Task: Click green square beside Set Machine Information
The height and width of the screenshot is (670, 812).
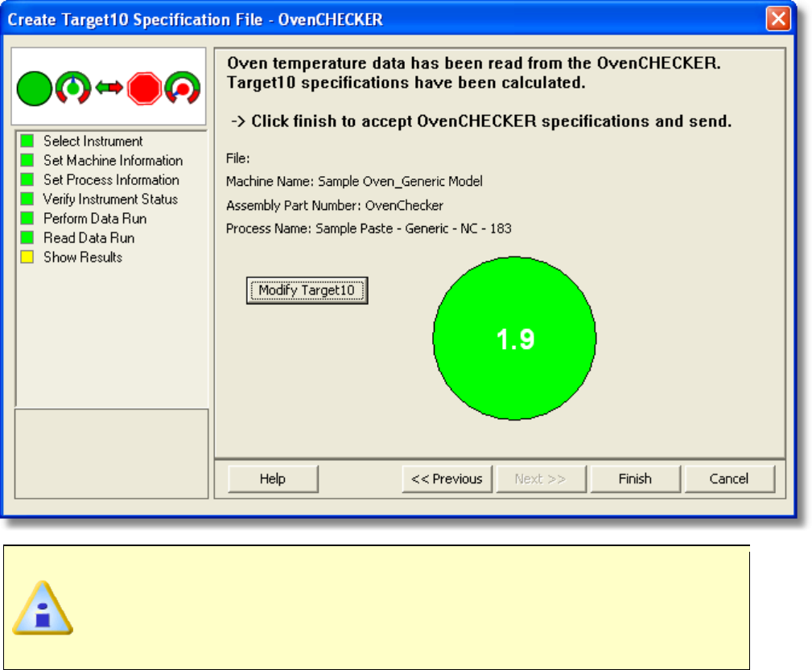Action: 27,160
